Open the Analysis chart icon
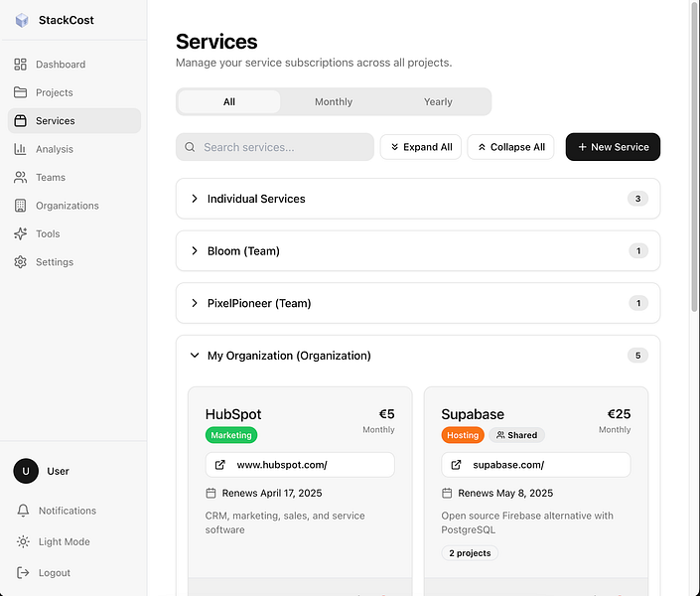The width and height of the screenshot is (700, 596). tap(21, 149)
